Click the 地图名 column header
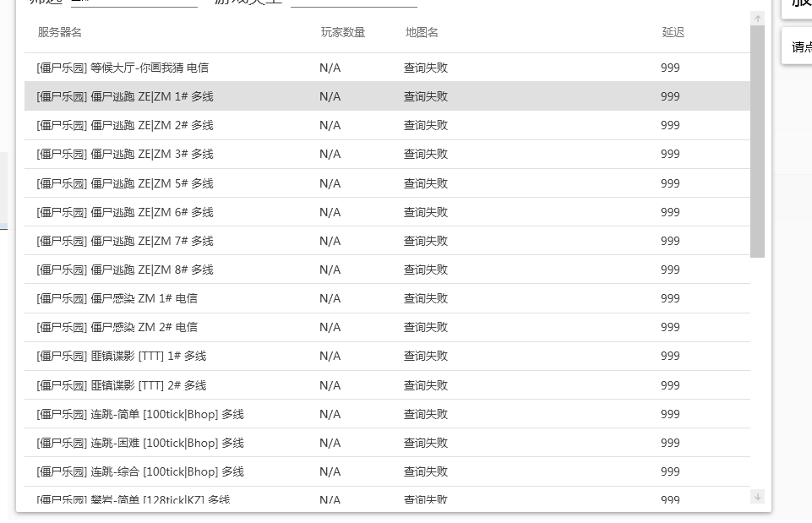Screen dimensions: 812x523 (x=422, y=33)
